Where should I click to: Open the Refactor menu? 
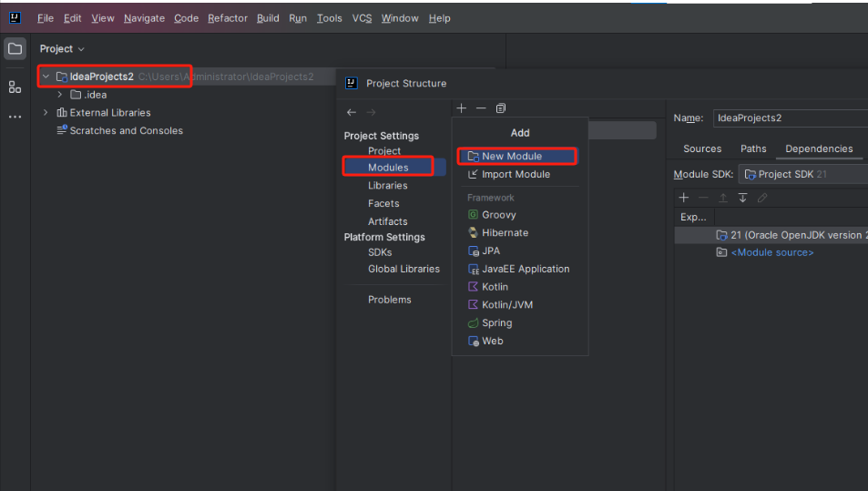click(x=228, y=18)
